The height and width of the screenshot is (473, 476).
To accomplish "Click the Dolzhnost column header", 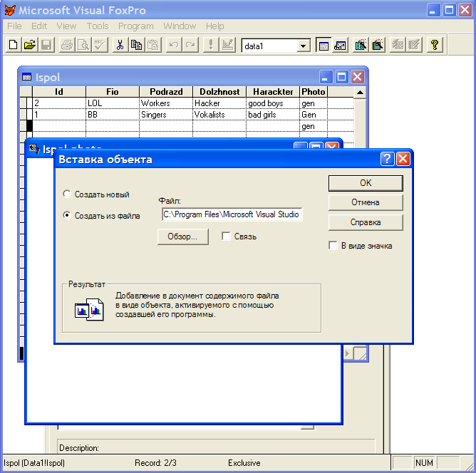I will pos(219,92).
